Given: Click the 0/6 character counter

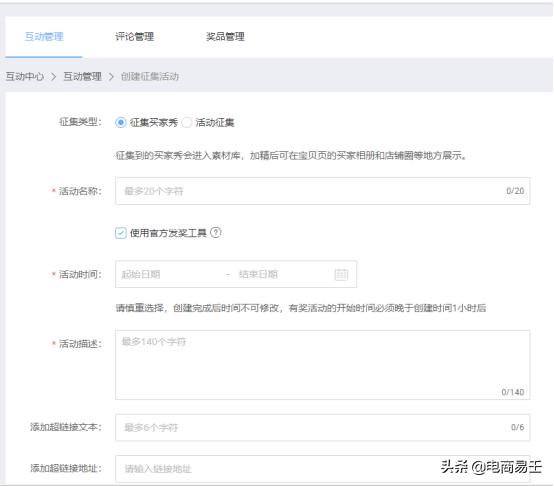Looking at the screenshot, I should point(517,427).
